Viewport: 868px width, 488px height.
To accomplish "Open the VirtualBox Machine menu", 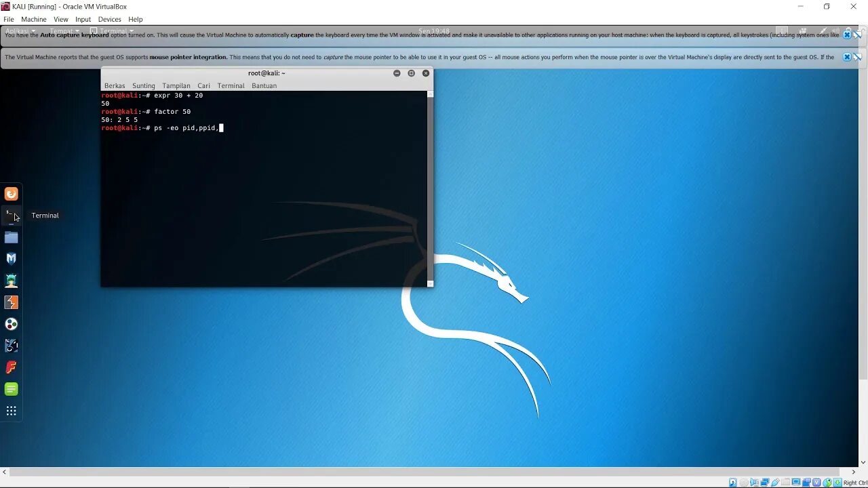I will click(x=34, y=19).
